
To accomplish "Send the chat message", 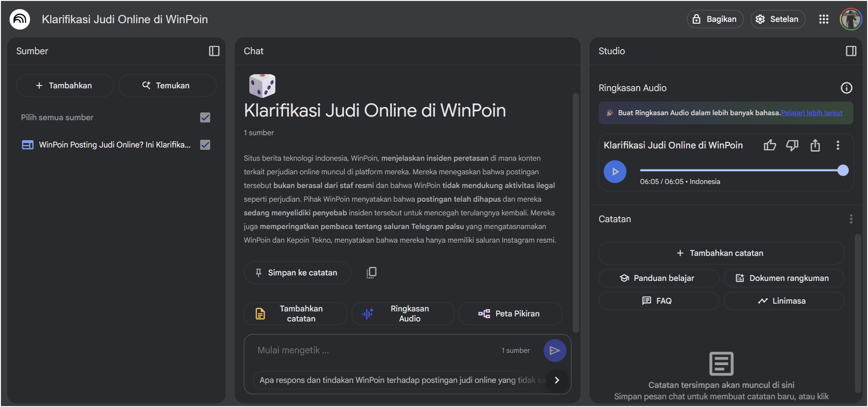I will point(555,351).
